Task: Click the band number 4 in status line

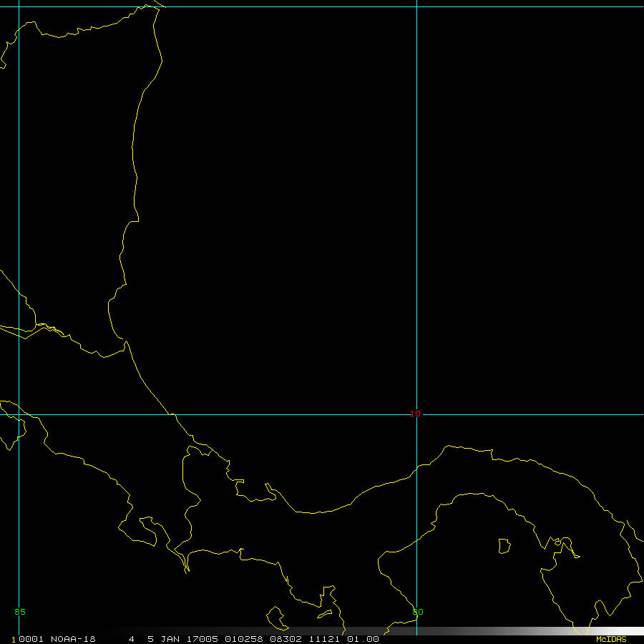Action: [132, 639]
